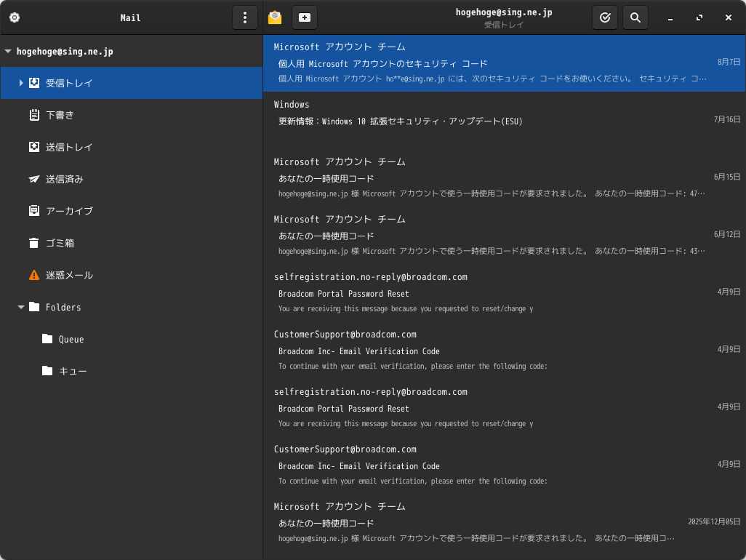746x560 pixels.
Task: Click the hogehoge@sing.ne.jp header title
Action: point(504,12)
